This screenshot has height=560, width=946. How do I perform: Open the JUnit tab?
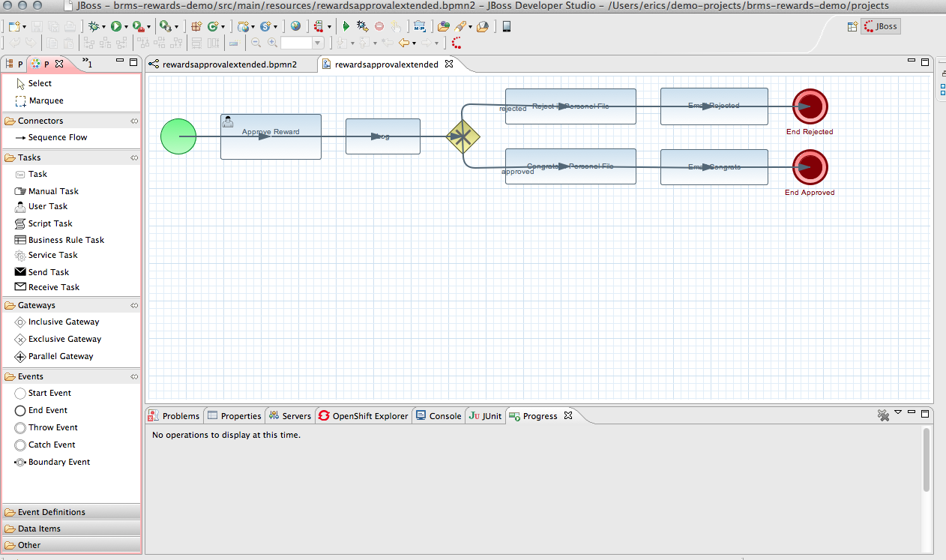(x=485, y=416)
